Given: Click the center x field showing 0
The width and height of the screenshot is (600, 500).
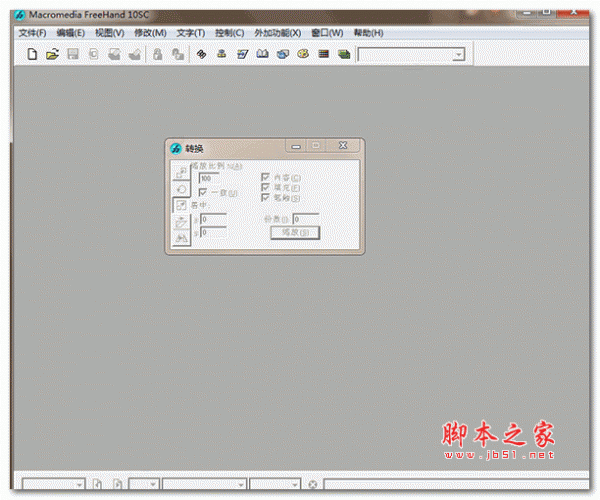Looking at the screenshot, I should click(214, 219).
